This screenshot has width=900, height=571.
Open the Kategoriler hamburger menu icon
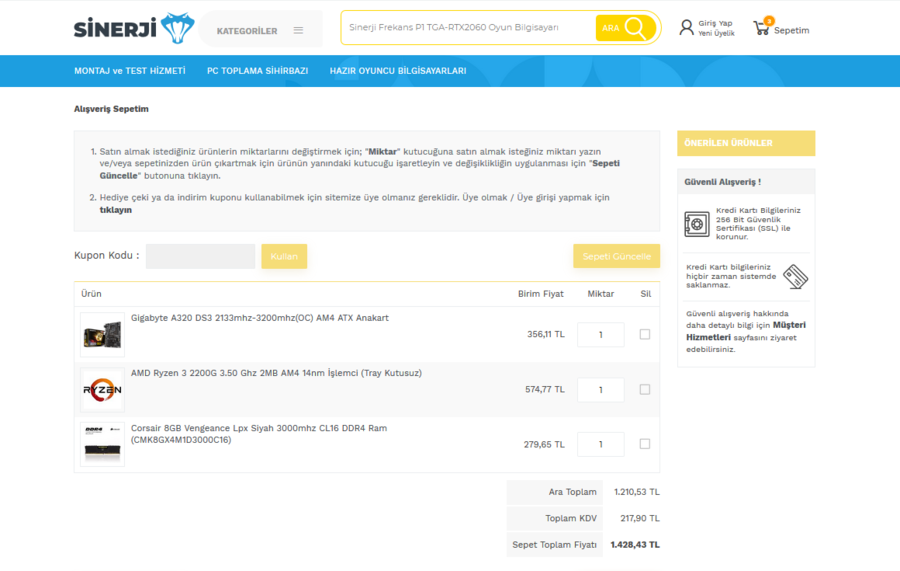pyautogui.click(x=298, y=30)
